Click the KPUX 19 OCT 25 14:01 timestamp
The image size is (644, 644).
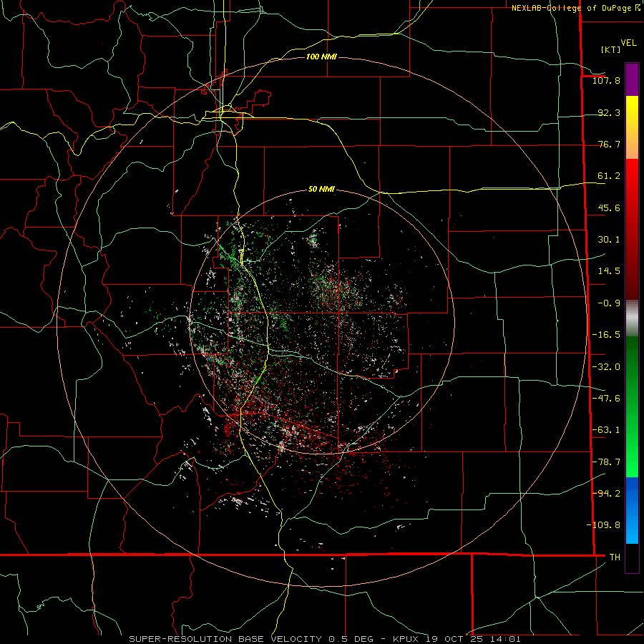click(457, 639)
